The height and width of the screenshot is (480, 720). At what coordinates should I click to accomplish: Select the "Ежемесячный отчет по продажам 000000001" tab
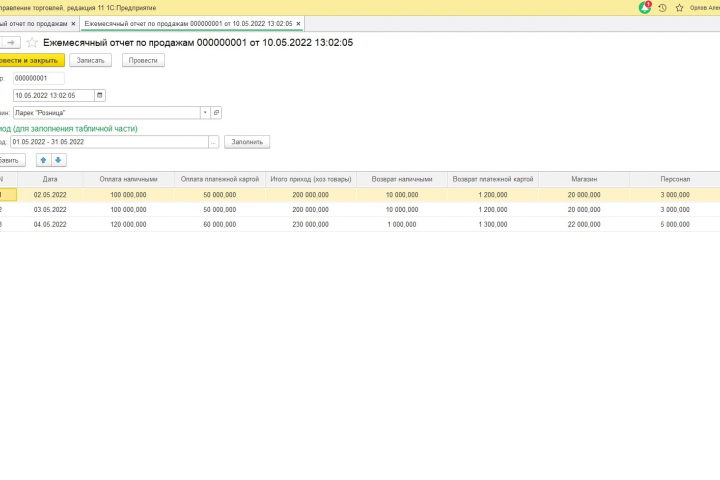pos(188,23)
